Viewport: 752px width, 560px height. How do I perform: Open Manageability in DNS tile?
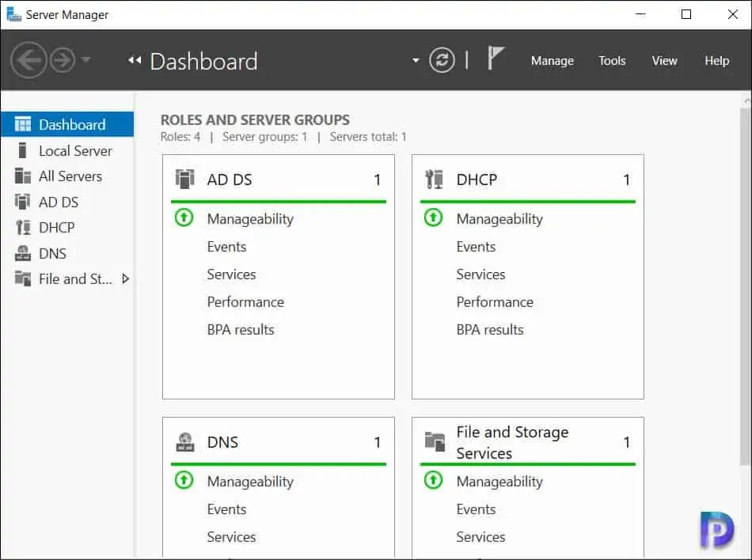[250, 482]
